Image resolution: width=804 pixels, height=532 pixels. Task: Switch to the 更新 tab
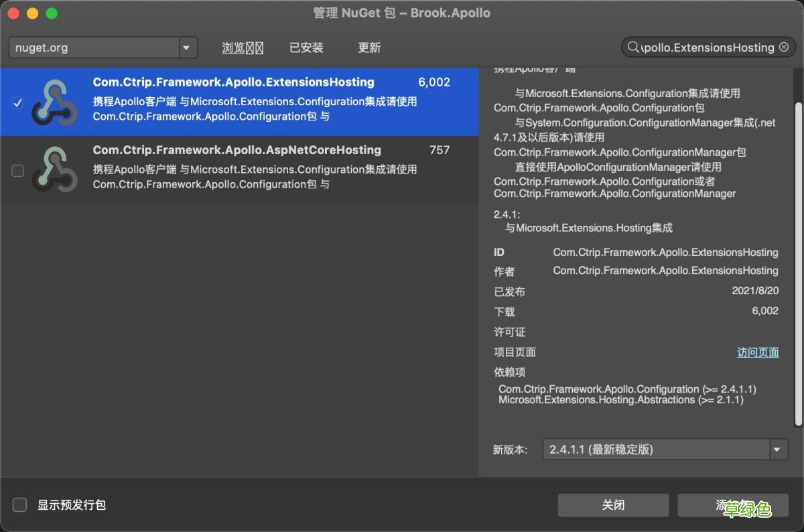[369, 47]
